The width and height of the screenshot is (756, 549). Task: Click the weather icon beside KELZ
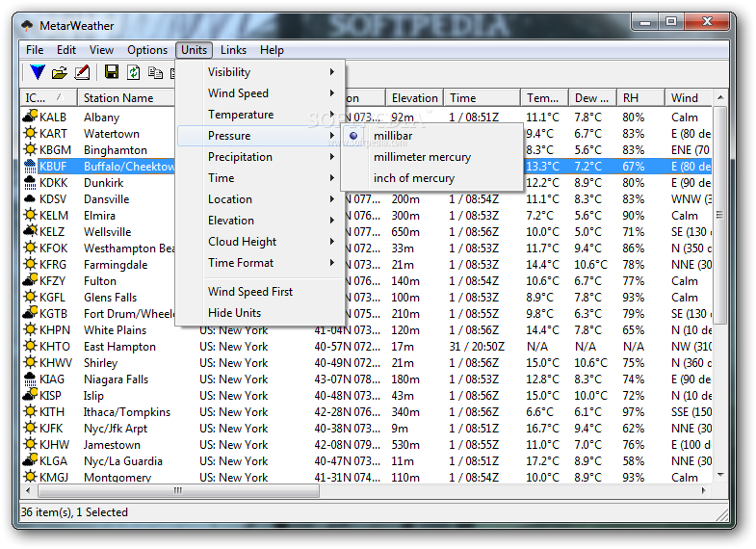[x=30, y=231]
